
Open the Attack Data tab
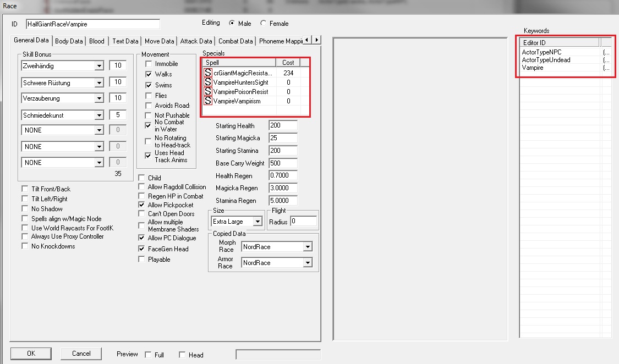[196, 41]
